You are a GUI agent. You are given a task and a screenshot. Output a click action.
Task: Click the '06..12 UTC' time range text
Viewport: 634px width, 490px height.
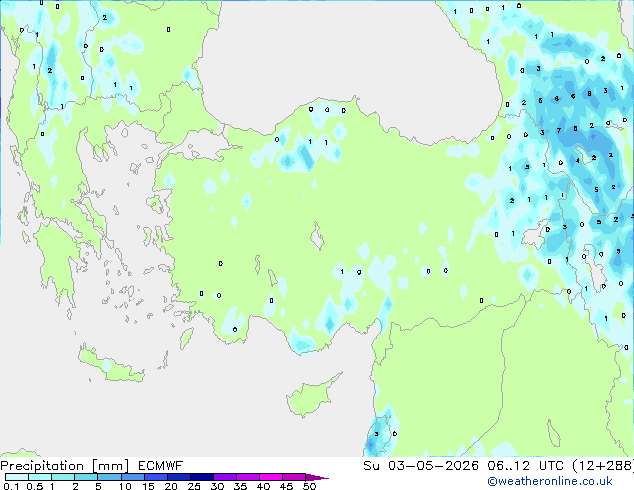tap(526, 466)
